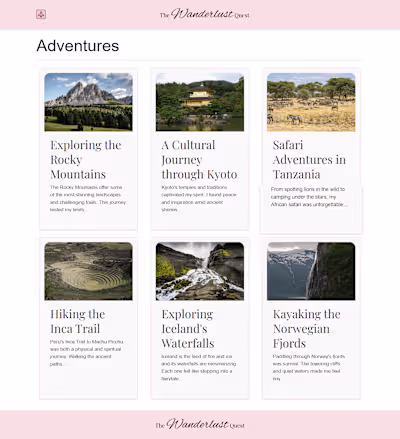
Task: Click the Norwegian fjords excerpt paragraph
Action: 309,367
